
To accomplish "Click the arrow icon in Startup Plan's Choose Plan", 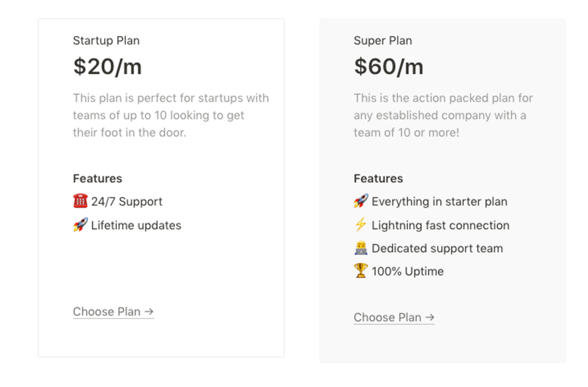I will click(150, 312).
